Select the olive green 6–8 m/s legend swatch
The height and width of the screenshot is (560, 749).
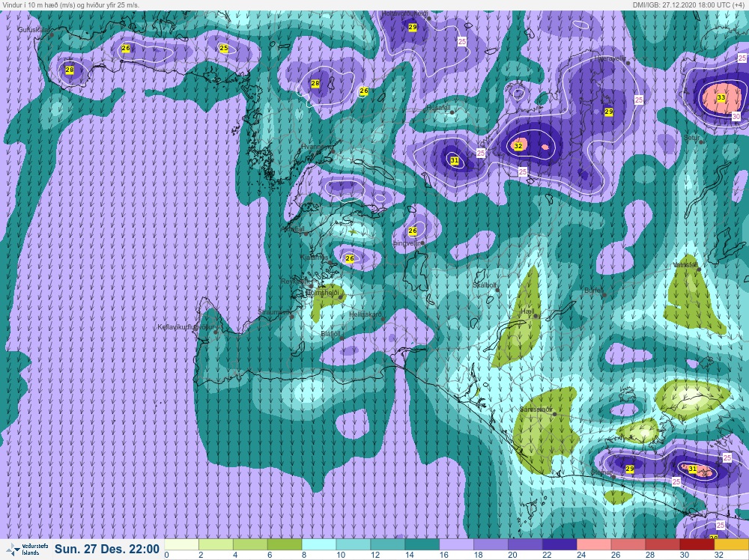(x=285, y=545)
